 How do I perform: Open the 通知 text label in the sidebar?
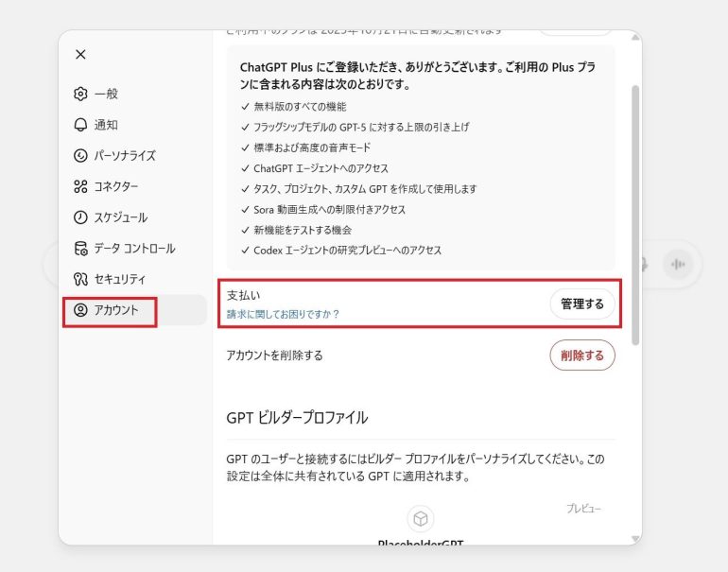pos(106,125)
